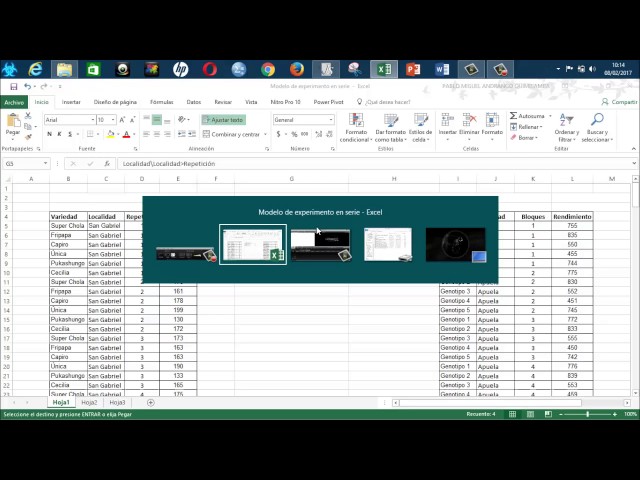The image size is (640, 480).
Task: Open Dar formato como tabla
Action: coord(391,128)
